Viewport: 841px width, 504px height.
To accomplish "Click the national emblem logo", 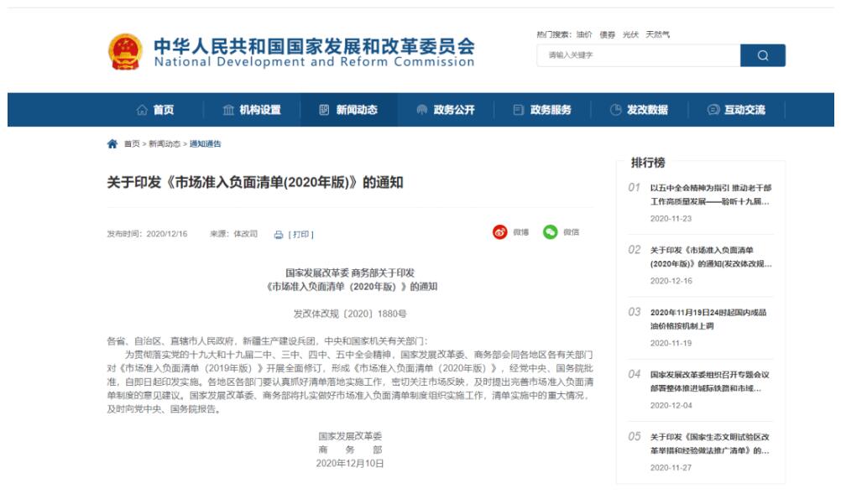I will point(125,52).
